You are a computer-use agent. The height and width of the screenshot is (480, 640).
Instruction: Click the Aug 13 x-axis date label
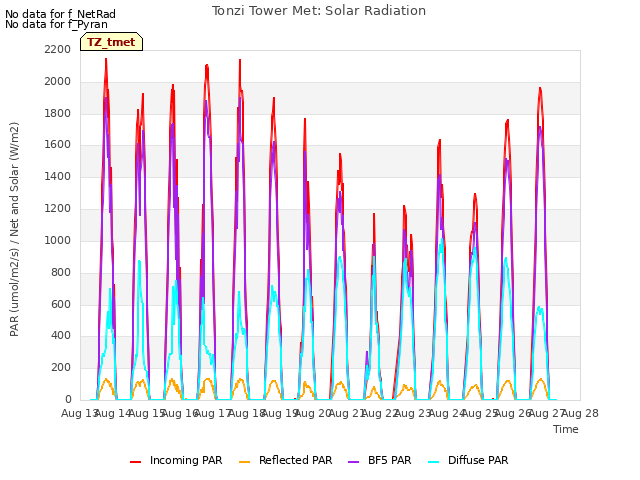pos(79,413)
